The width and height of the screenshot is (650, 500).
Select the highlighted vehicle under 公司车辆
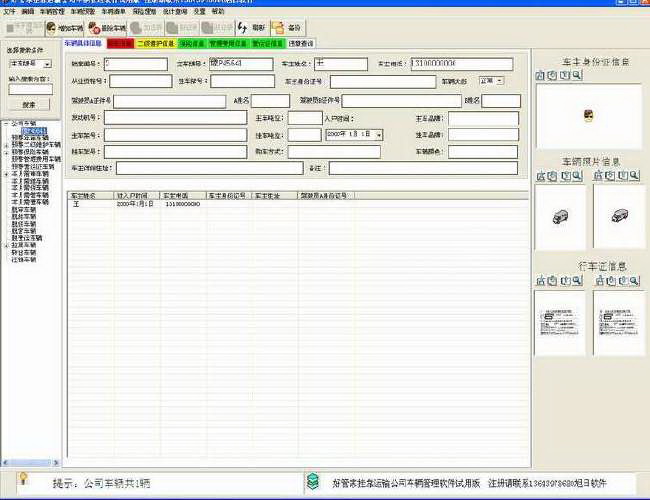pyautogui.click(x=34, y=131)
